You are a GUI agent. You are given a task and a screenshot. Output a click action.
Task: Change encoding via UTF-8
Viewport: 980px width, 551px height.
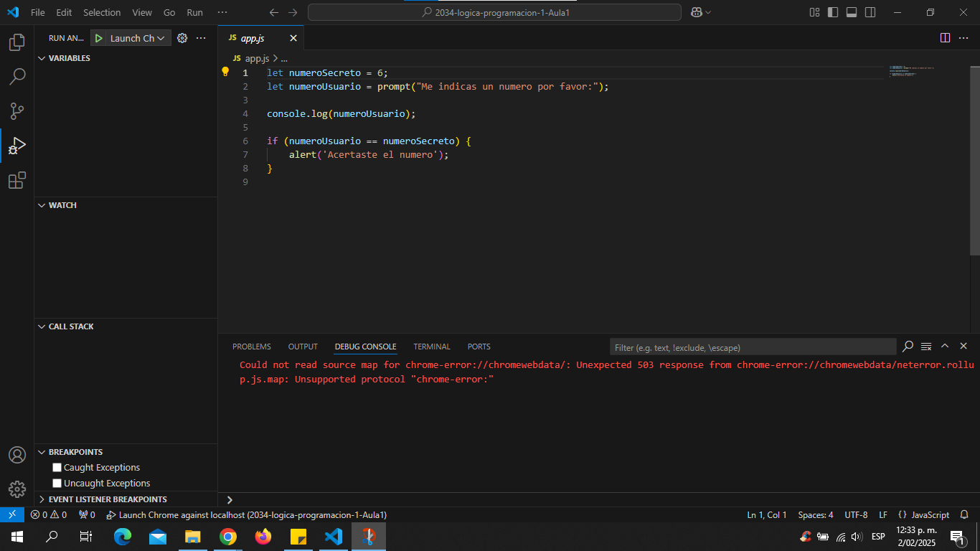[856, 514]
